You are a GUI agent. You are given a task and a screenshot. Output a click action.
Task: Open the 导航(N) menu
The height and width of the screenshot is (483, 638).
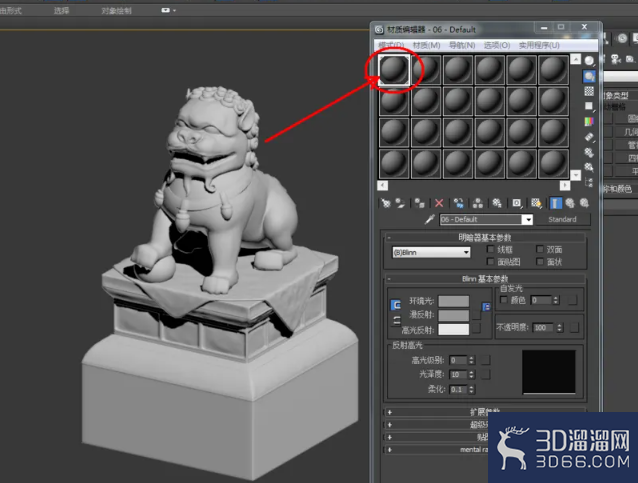pyautogui.click(x=462, y=45)
